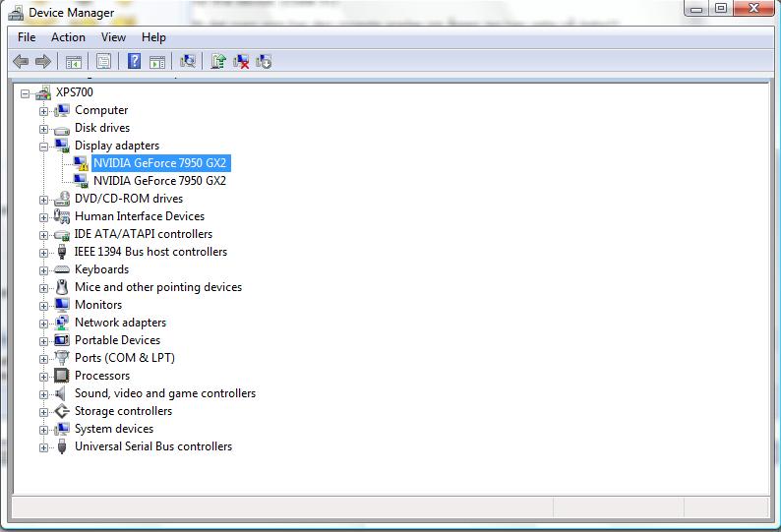Viewport: 781px width, 532px height.
Task: Open the View menu
Action: click(x=113, y=37)
